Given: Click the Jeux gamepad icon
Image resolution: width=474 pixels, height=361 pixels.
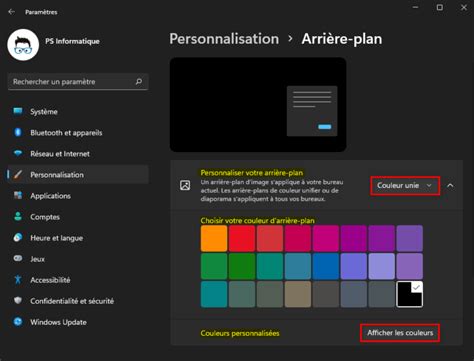Looking at the screenshot, I should (x=18, y=258).
